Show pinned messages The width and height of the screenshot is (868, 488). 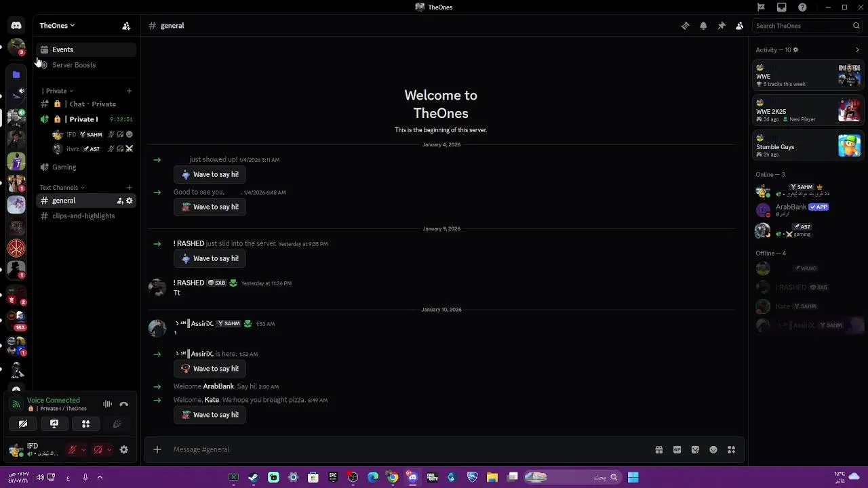722,26
